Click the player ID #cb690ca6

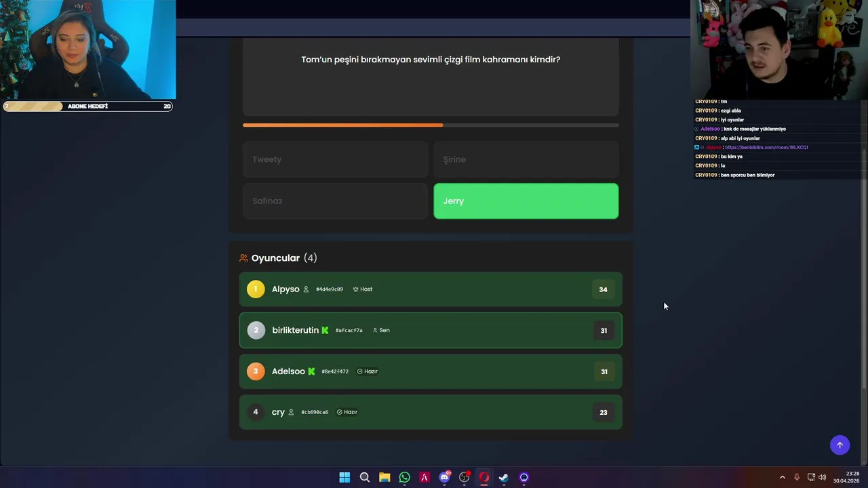click(315, 412)
